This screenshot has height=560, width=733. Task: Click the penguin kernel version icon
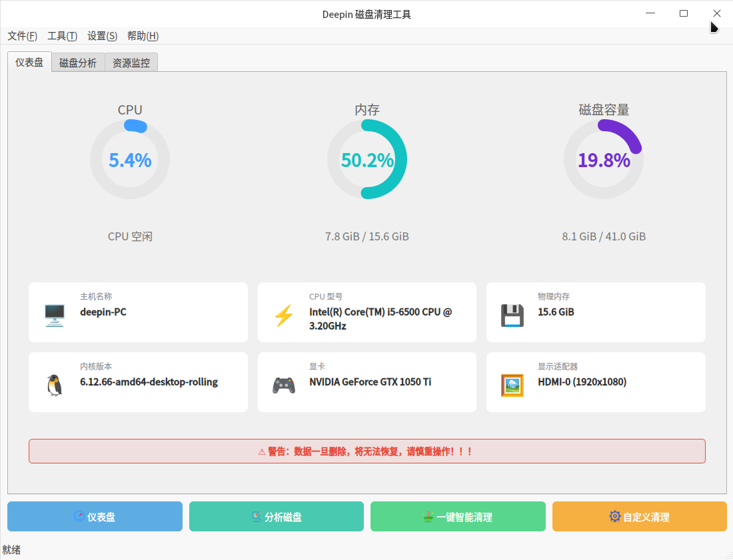54,386
